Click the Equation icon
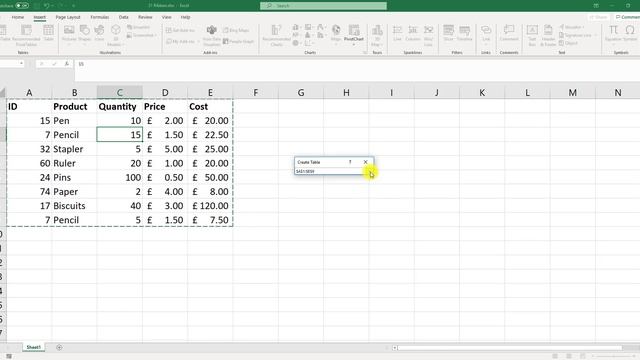Image resolution: width=640 pixels, height=360 pixels. point(613,33)
